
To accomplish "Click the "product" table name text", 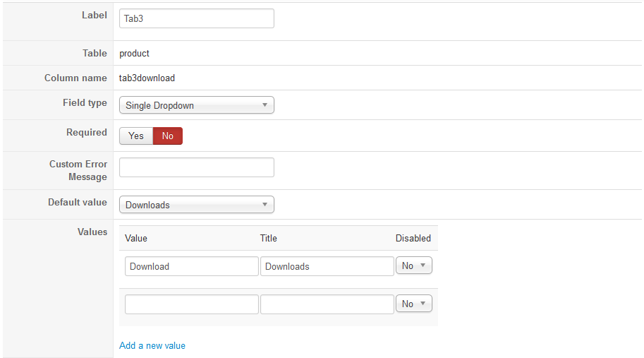I will tap(135, 53).
